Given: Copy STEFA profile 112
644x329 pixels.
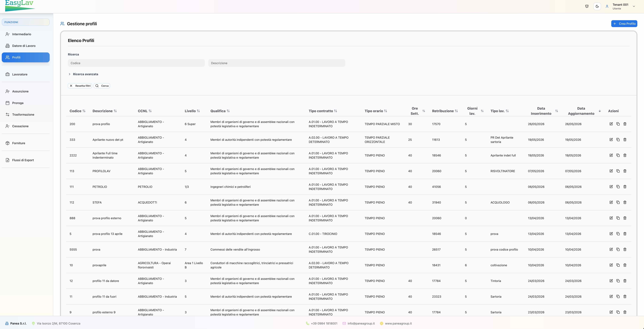Looking at the screenshot, I should pyautogui.click(x=618, y=202).
